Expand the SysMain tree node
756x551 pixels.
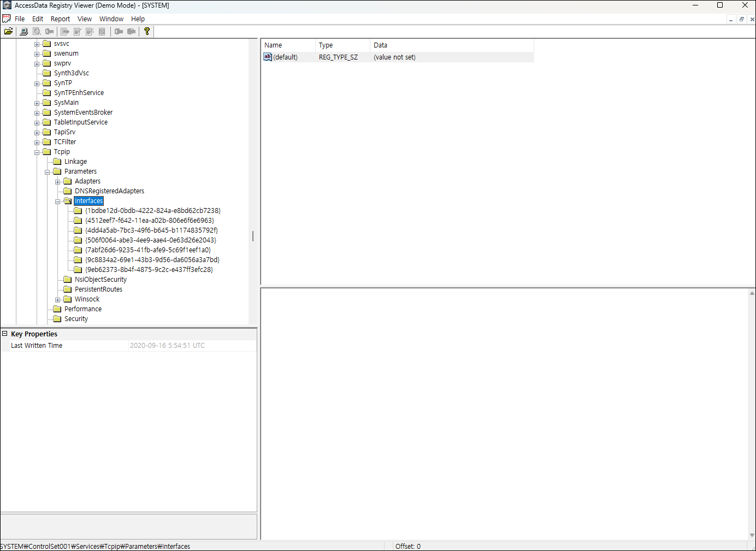(x=37, y=103)
